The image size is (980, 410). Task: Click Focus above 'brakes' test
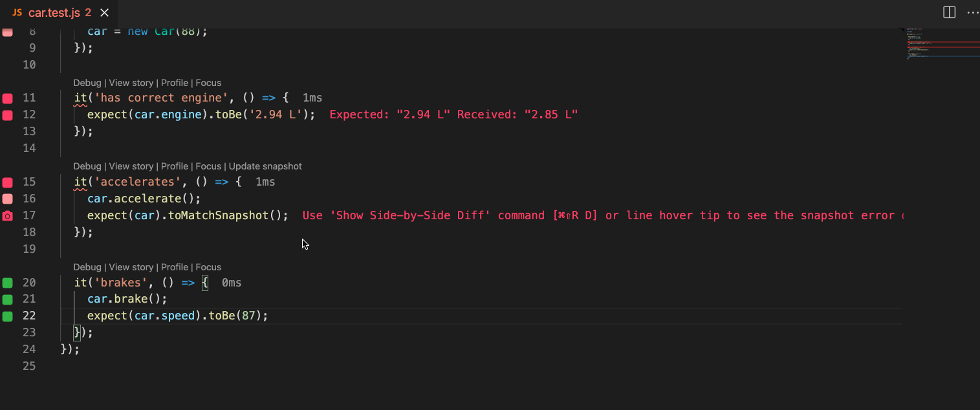click(208, 267)
